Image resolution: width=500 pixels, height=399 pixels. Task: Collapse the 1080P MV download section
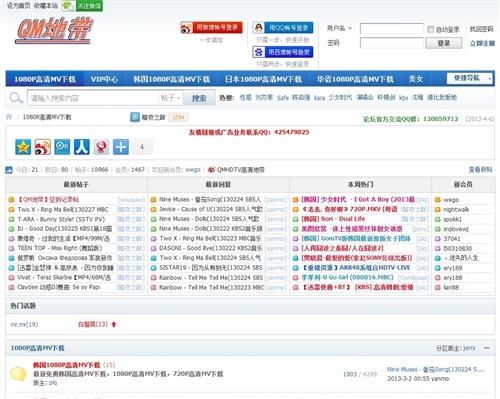coord(487,348)
